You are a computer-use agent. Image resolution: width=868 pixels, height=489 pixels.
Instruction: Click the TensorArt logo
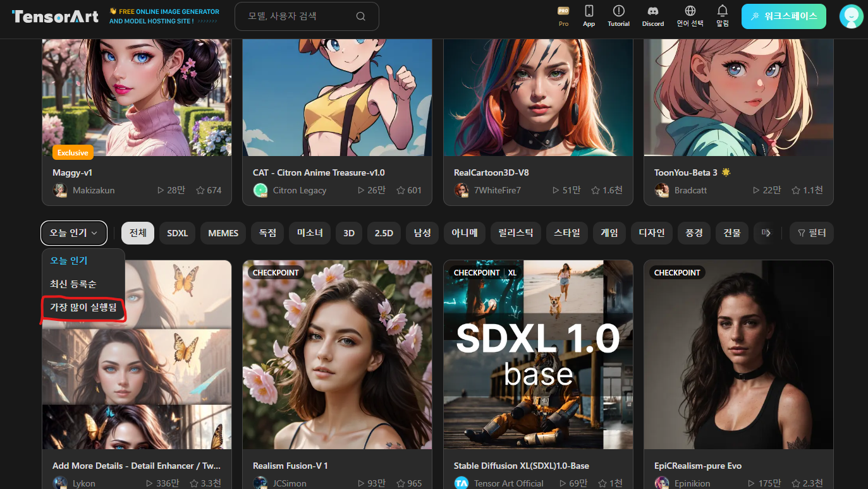[56, 16]
